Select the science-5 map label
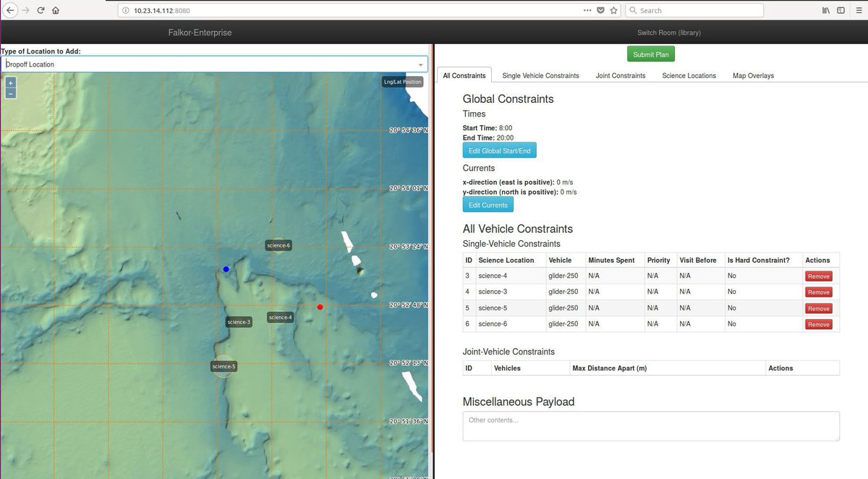The image size is (868, 479). pos(224,367)
